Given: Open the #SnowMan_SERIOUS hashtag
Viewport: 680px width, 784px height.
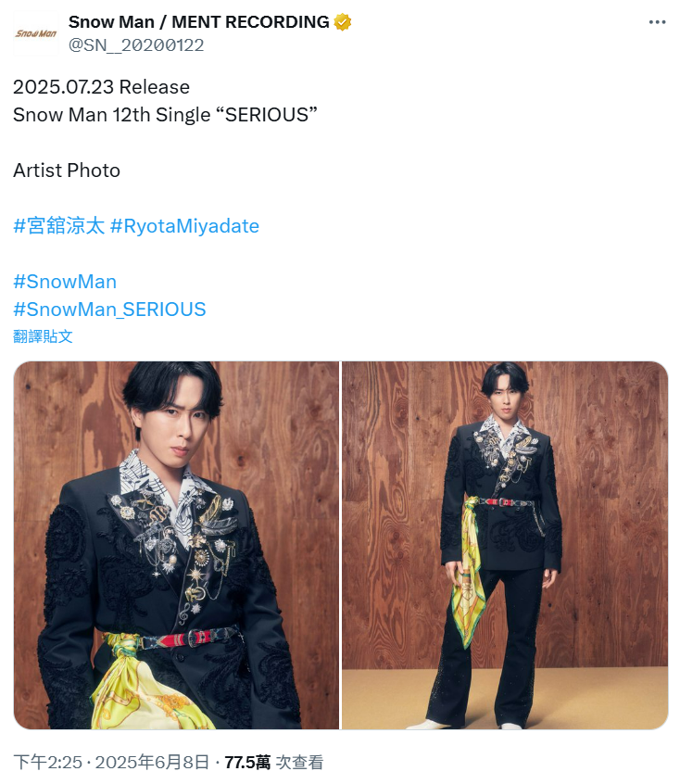Looking at the screenshot, I should 109,310.
